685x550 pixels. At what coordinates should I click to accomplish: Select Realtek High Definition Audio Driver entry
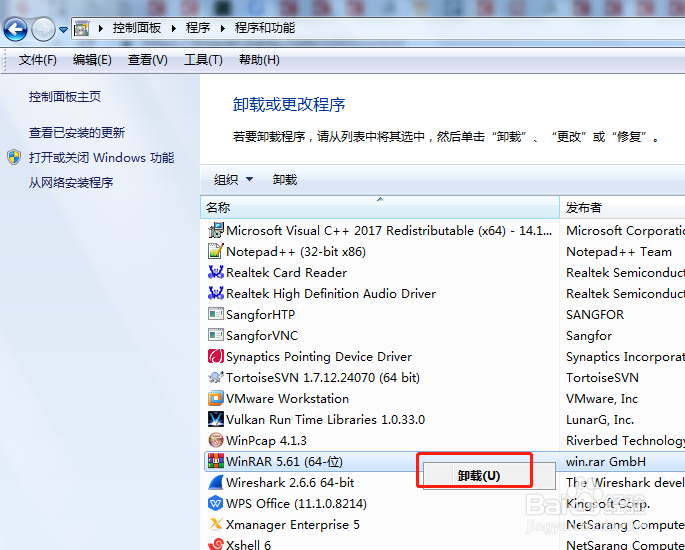(331, 294)
